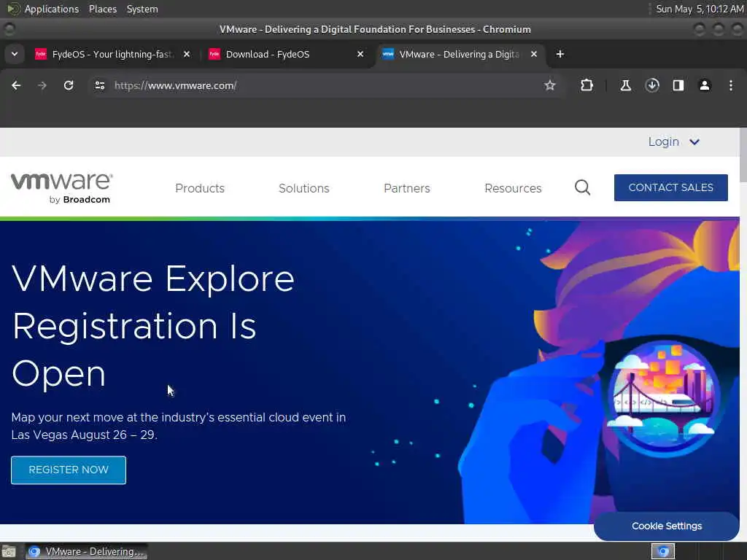Open site information icon in address bar
The image size is (747, 560).
(99, 85)
